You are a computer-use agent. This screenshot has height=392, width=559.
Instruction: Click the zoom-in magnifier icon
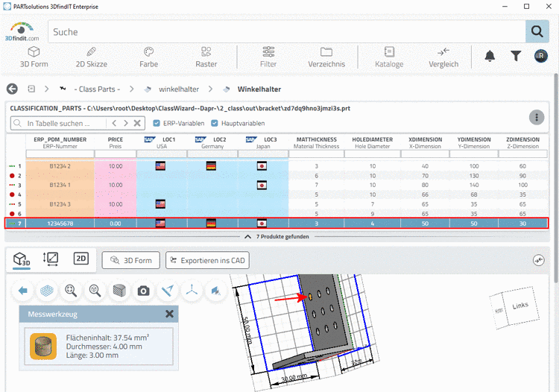[95, 291]
